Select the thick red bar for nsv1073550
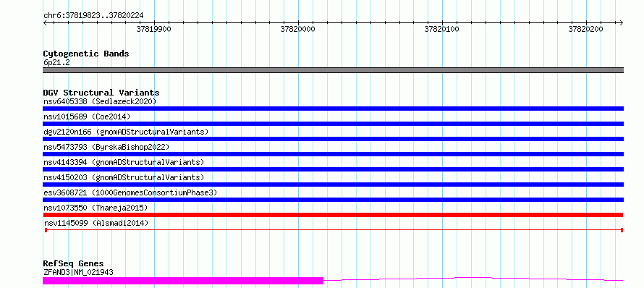Screen dimensions: 644x288 click(333, 215)
